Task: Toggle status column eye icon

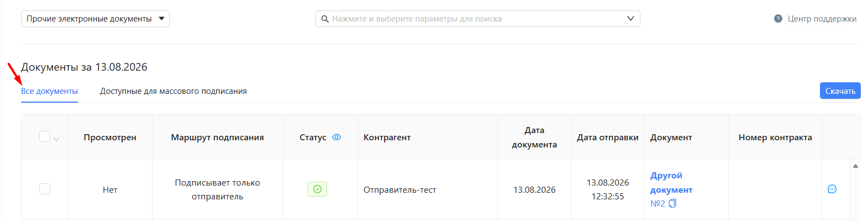Action: pos(336,137)
